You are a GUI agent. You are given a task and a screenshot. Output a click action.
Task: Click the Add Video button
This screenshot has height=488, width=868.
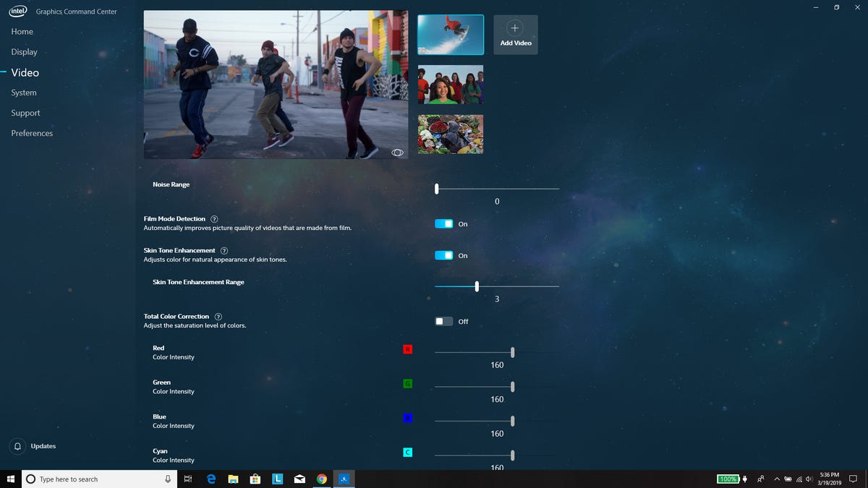click(515, 34)
